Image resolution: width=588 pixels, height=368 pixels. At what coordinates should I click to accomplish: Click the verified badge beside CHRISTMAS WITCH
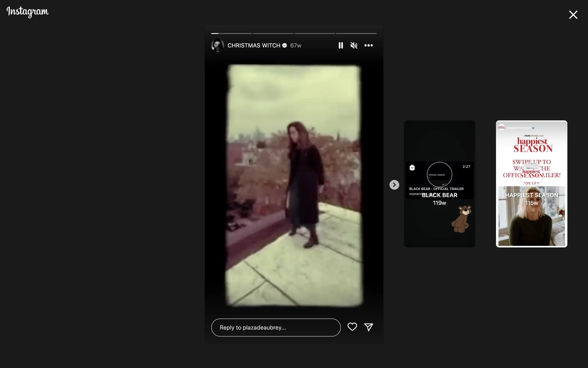pos(285,45)
